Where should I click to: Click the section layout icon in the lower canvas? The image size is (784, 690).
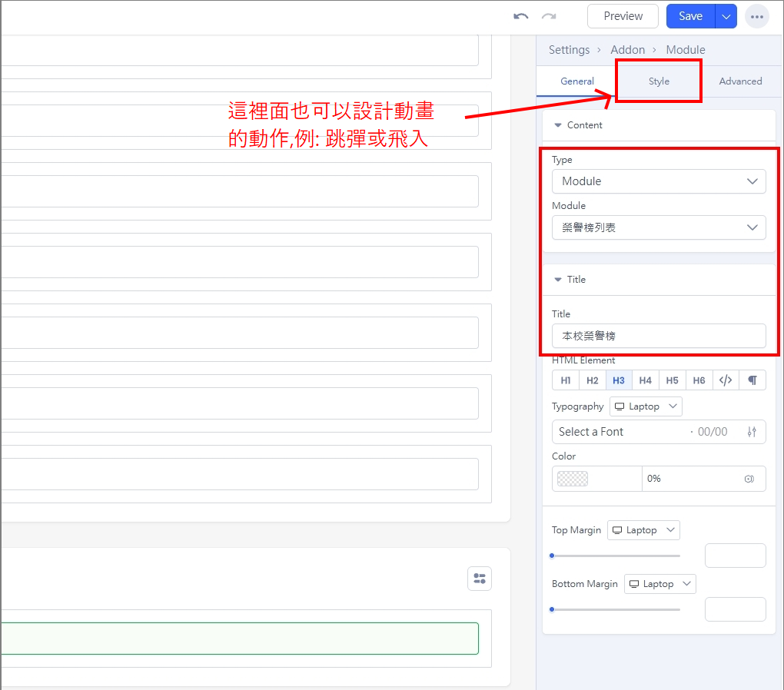[480, 579]
